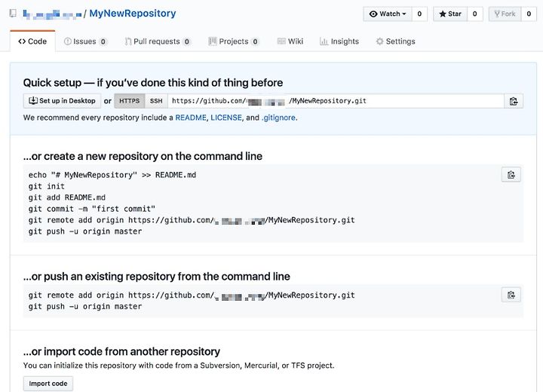543x392 pixels.
Task: Click the 'git add README.md' line
Action: point(67,198)
